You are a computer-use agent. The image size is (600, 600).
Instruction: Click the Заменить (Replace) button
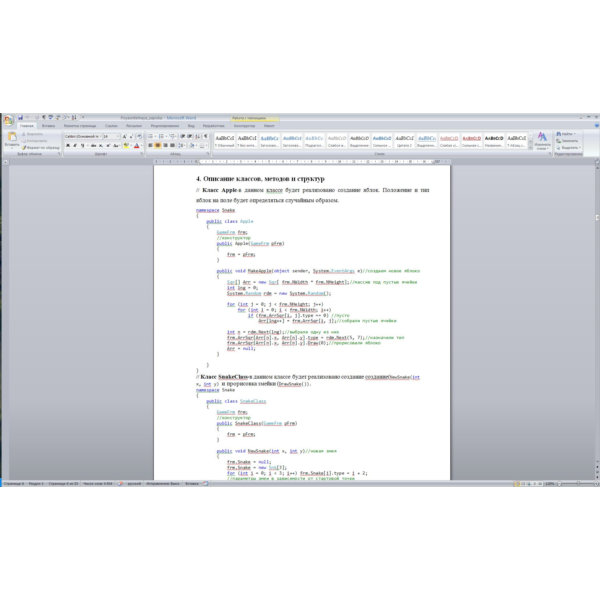click(x=567, y=141)
